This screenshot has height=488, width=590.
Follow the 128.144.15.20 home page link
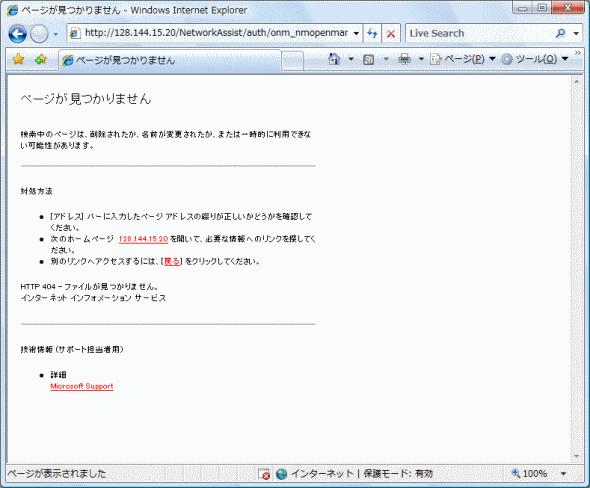(x=143, y=239)
